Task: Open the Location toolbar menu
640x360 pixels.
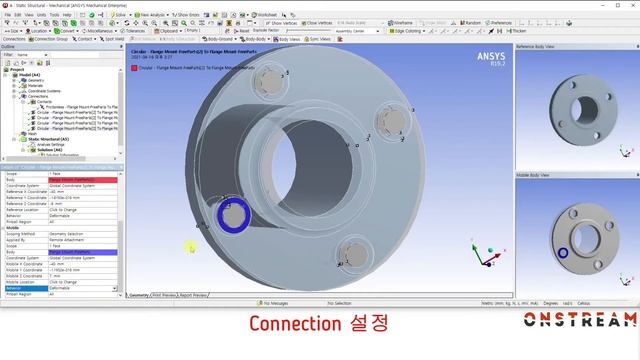Action: (x=38, y=31)
